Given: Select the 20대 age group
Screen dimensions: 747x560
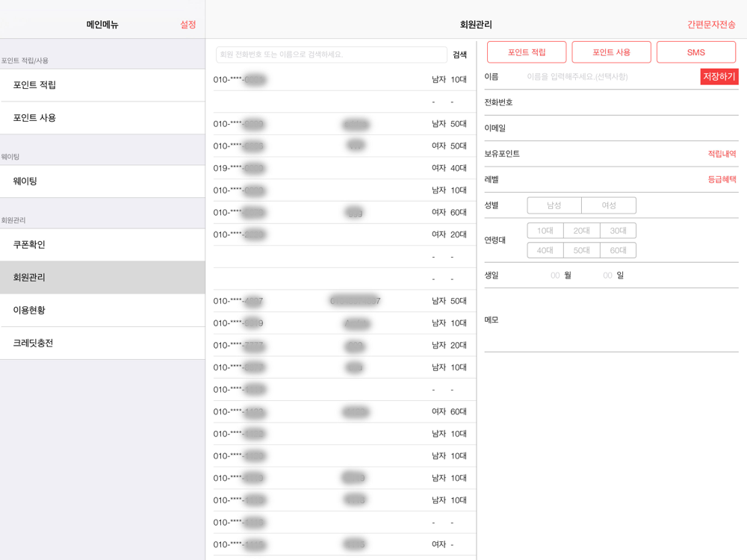Looking at the screenshot, I should pos(581,231).
